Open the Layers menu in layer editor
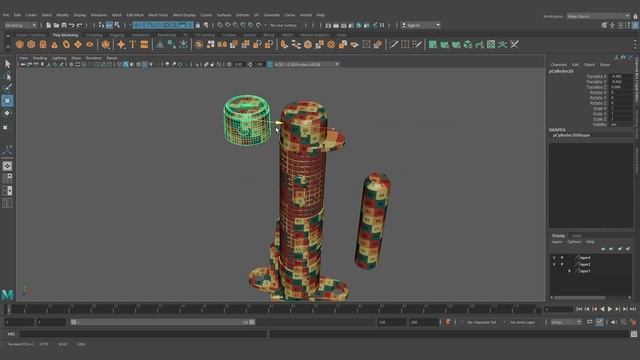 pyautogui.click(x=557, y=242)
